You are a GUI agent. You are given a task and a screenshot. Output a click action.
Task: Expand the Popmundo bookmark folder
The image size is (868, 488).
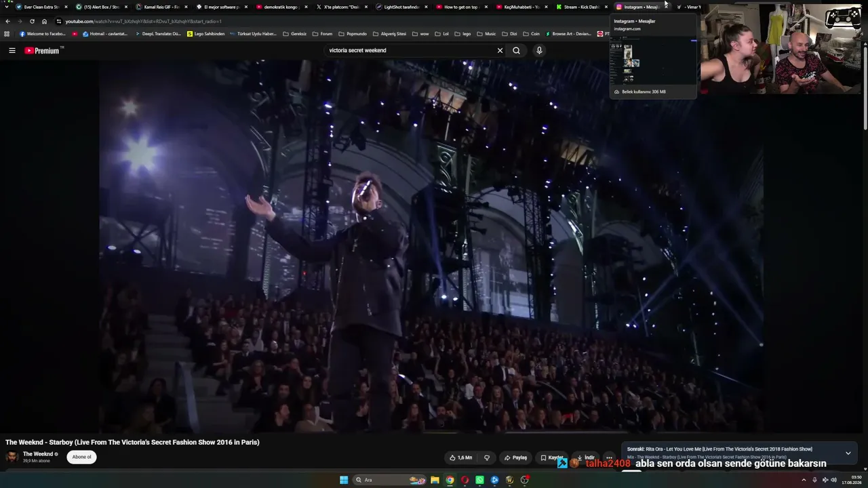point(353,34)
